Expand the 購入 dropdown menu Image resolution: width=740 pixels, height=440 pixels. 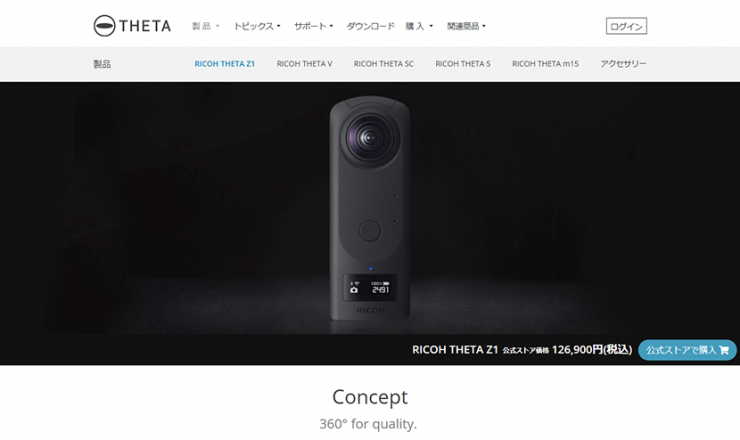(x=419, y=26)
